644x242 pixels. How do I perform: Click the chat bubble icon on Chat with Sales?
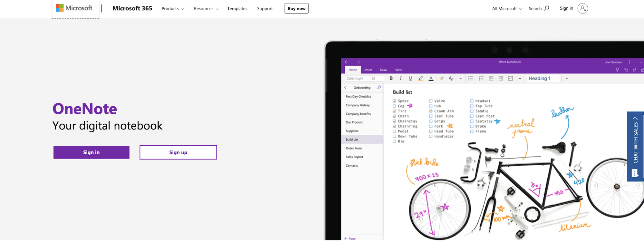pyautogui.click(x=635, y=173)
